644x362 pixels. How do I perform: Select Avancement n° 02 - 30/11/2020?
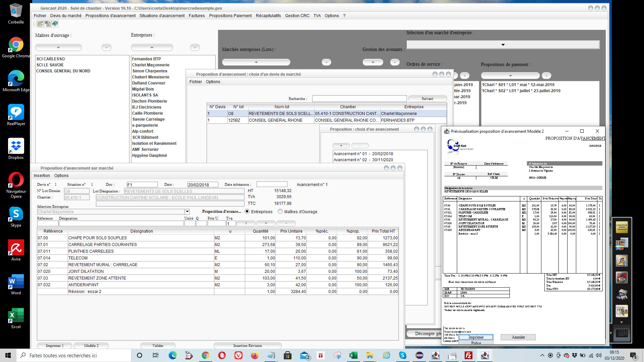click(x=363, y=160)
